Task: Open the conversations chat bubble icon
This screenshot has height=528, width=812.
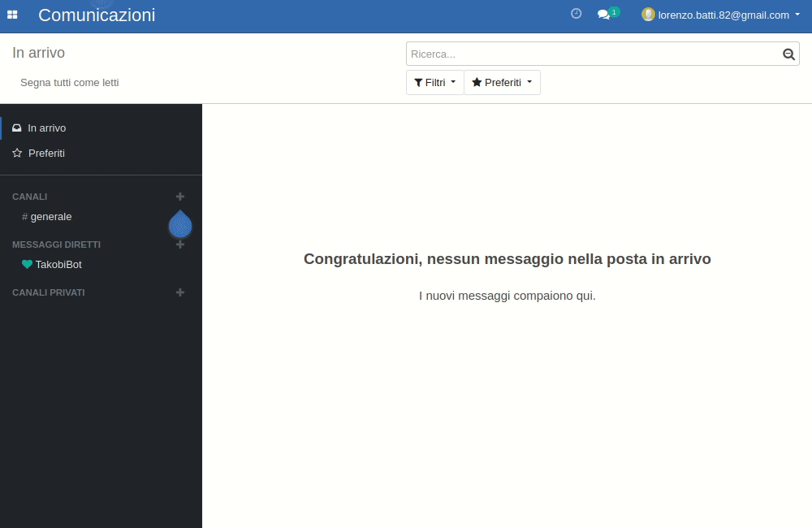Action: point(603,15)
